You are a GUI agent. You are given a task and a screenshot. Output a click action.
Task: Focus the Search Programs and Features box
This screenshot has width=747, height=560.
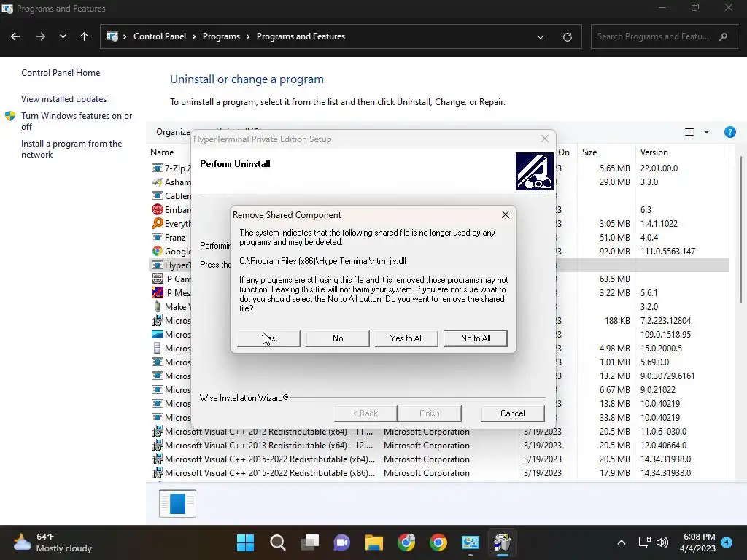pyautogui.click(x=664, y=36)
